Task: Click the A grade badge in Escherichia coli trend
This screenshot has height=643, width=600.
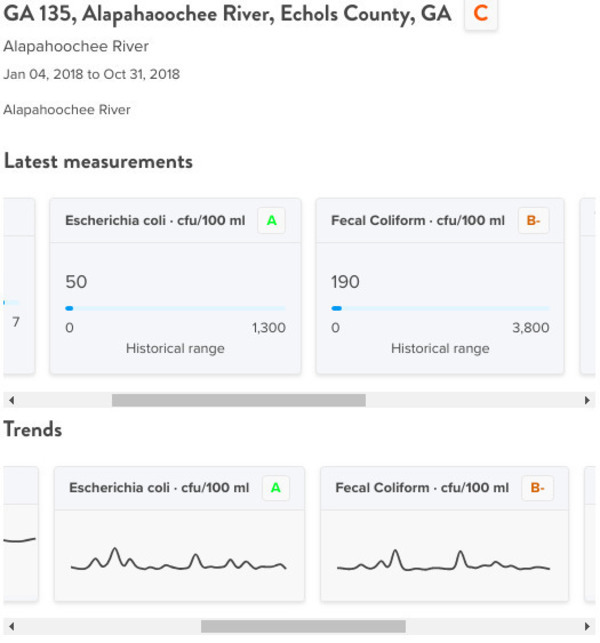Action: click(x=276, y=488)
